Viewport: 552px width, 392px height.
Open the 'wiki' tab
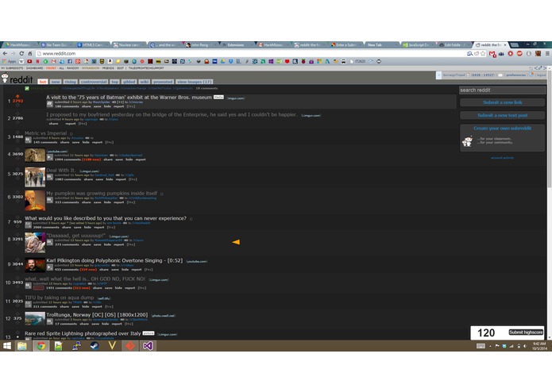pyautogui.click(x=145, y=82)
